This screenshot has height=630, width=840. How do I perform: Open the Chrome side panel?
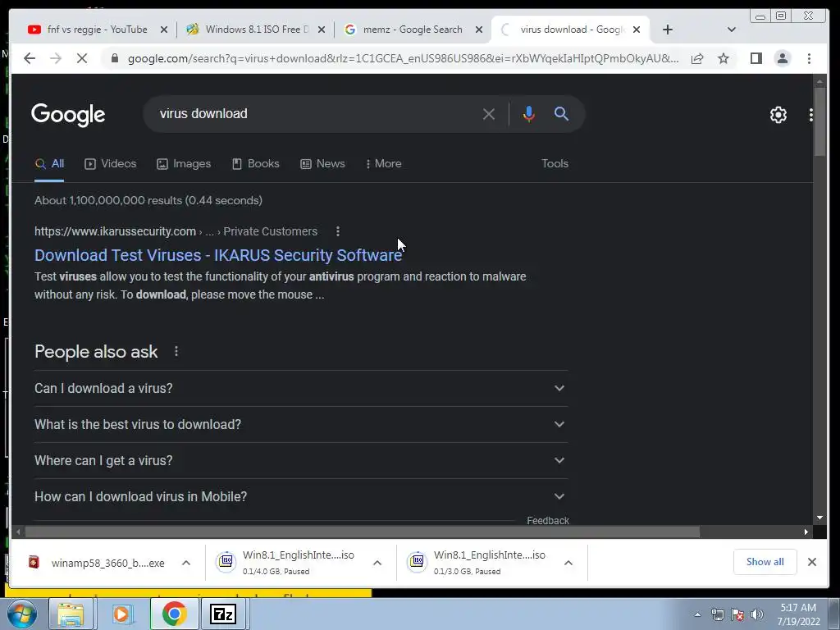756,58
